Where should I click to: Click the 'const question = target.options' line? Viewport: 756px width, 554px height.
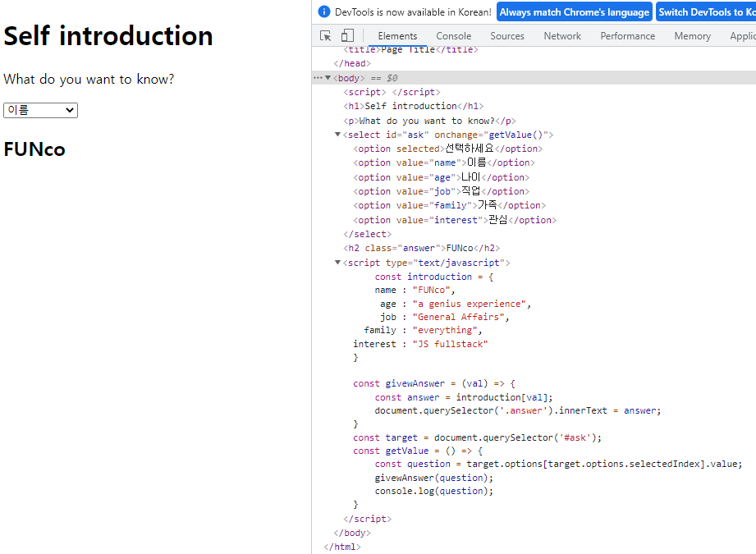[x=558, y=464]
